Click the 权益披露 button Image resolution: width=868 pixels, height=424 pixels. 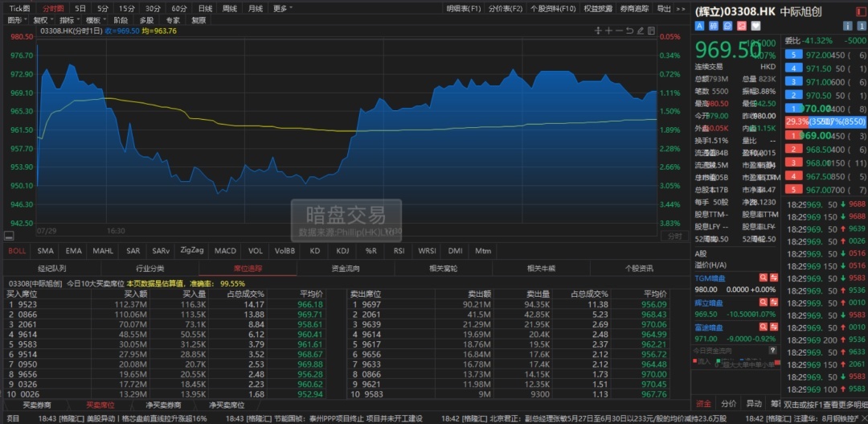(598, 9)
